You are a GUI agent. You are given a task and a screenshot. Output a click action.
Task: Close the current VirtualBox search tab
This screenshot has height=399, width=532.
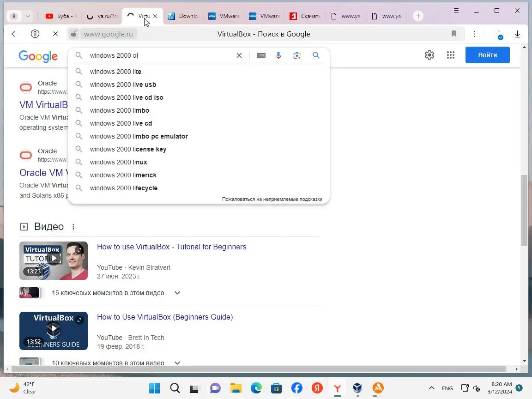155,16
